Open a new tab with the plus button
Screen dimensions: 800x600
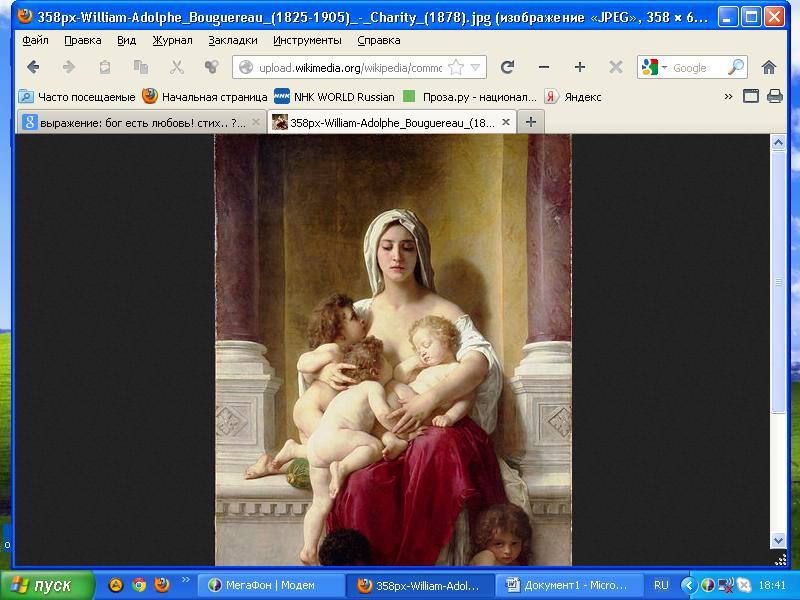[x=531, y=122]
